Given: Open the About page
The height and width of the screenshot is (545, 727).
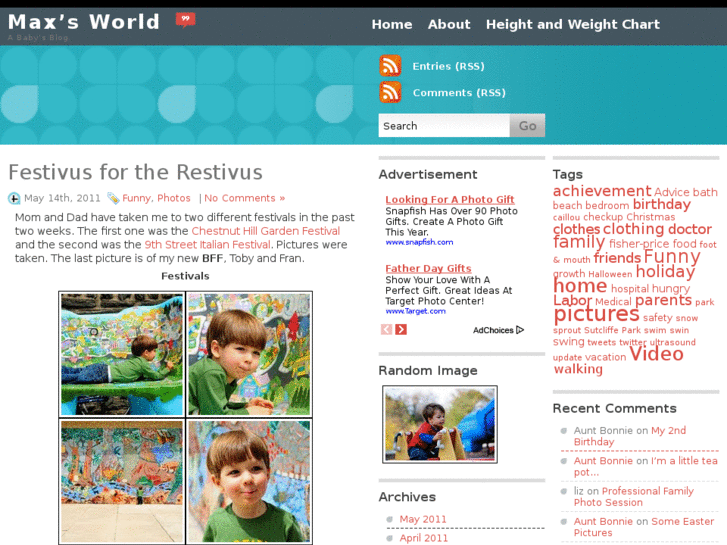Looking at the screenshot, I should coord(449,24).
